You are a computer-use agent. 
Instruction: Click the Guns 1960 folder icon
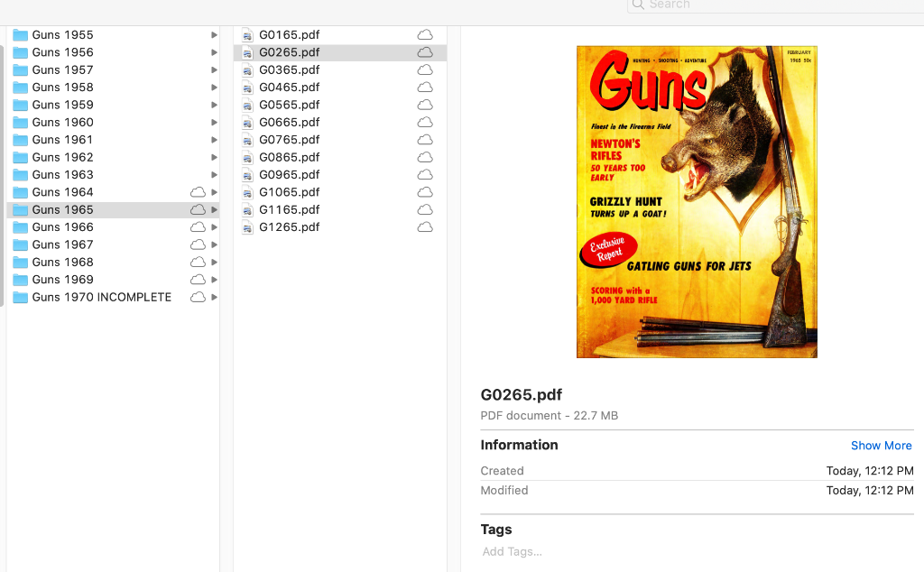(x=21, y=123)
